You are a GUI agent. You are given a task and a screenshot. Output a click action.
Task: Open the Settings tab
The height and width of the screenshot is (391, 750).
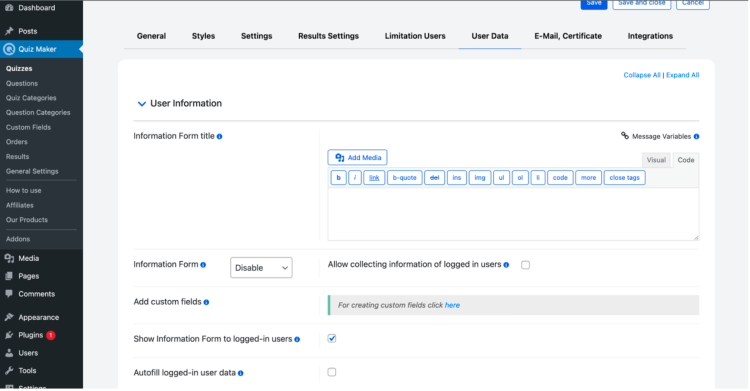click(256, 36)
